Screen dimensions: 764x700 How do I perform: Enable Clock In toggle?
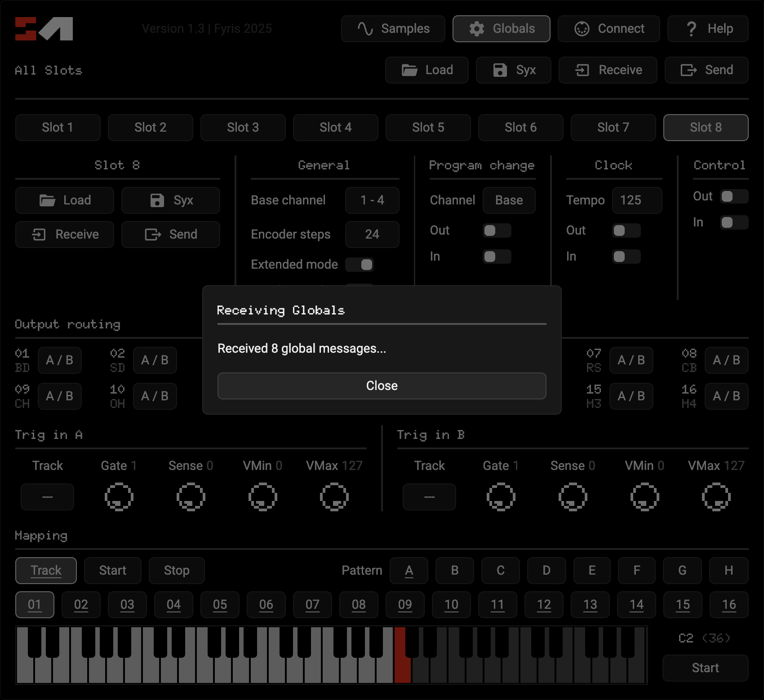point(626,257)
